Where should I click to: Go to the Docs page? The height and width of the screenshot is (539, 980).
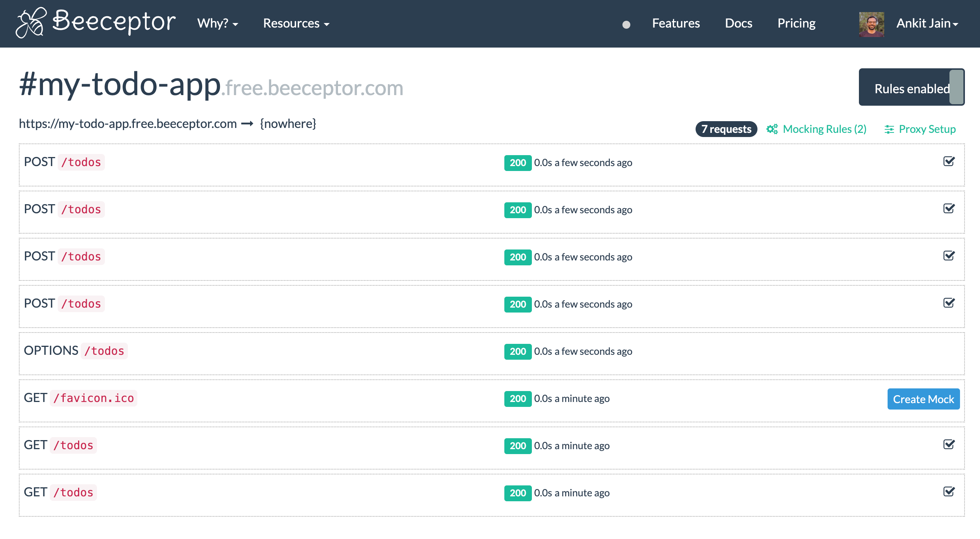(x=738, y=24)
